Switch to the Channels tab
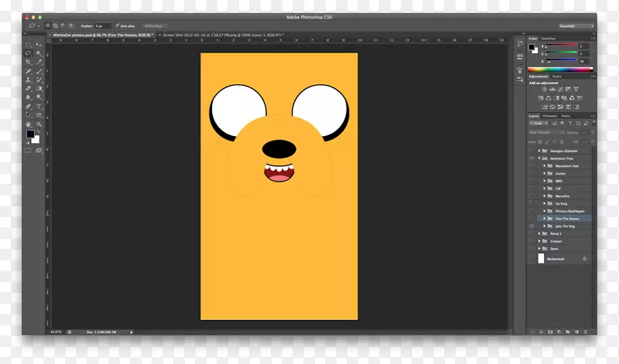The image size is (619, 364). pyautogui.click(x=549, y=115)
